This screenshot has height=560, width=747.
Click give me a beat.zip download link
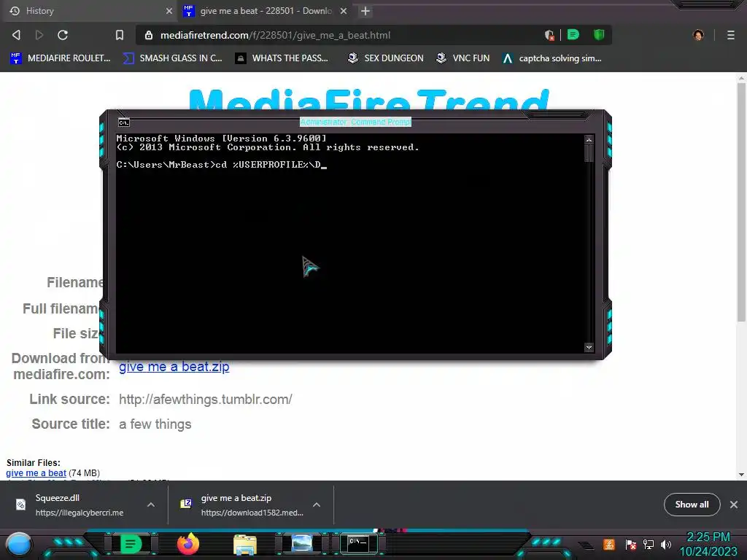click(174, 367)
